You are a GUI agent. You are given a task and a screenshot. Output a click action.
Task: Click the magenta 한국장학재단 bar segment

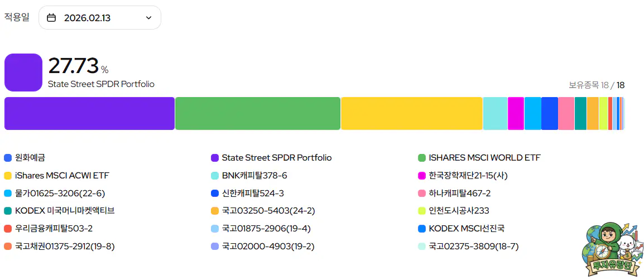(516, 113)
